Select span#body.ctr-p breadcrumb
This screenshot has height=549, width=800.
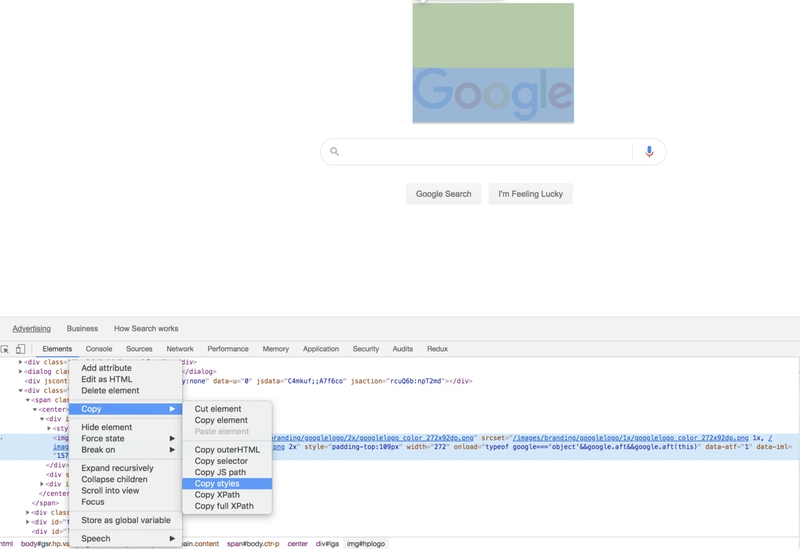click(x=253, y=544)
